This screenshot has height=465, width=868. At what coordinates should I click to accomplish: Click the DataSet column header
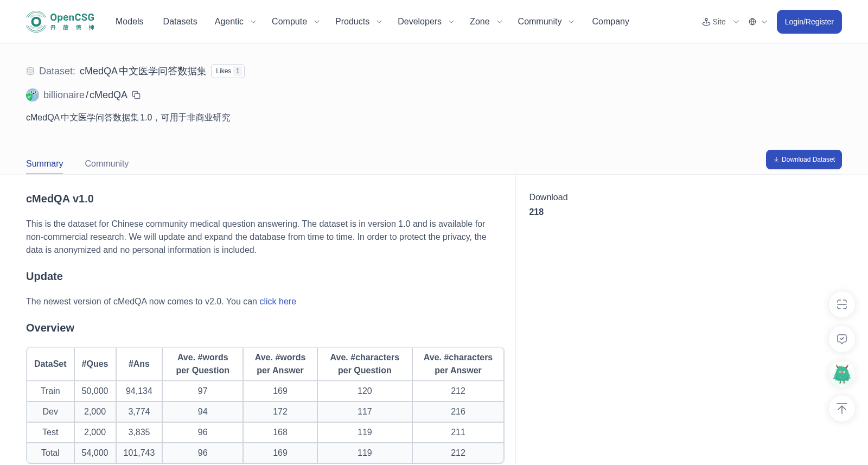pyautogui.click(x=50, y=364)
